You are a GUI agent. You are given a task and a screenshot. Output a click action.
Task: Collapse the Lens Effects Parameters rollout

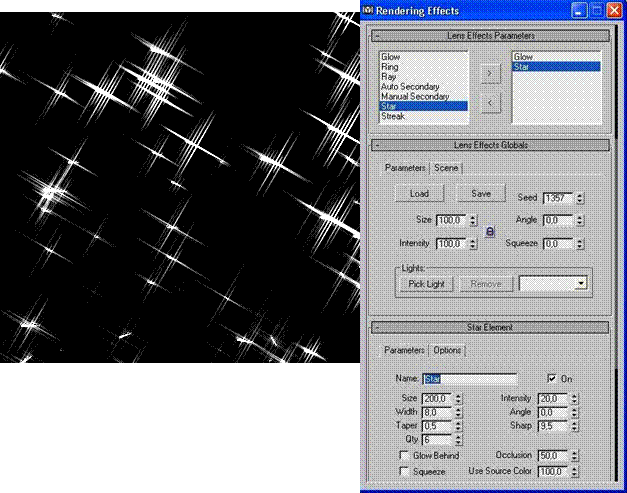tap(378, 36)
